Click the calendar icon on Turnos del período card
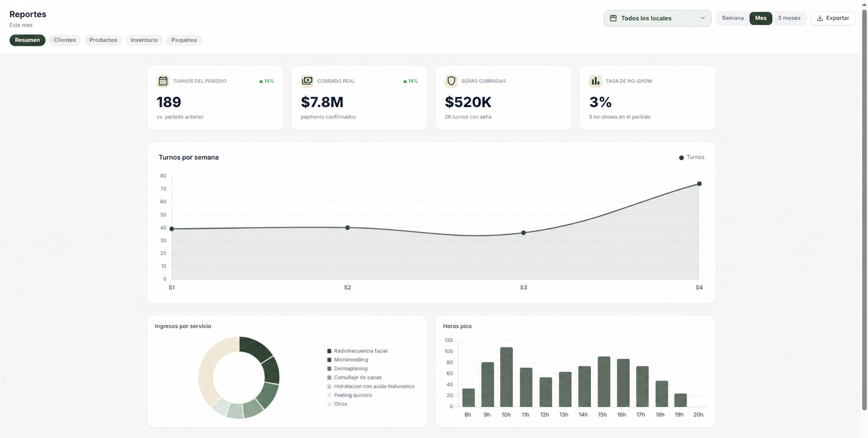The width and height of the screenshot is (868, 438). [x=163, y=81]
